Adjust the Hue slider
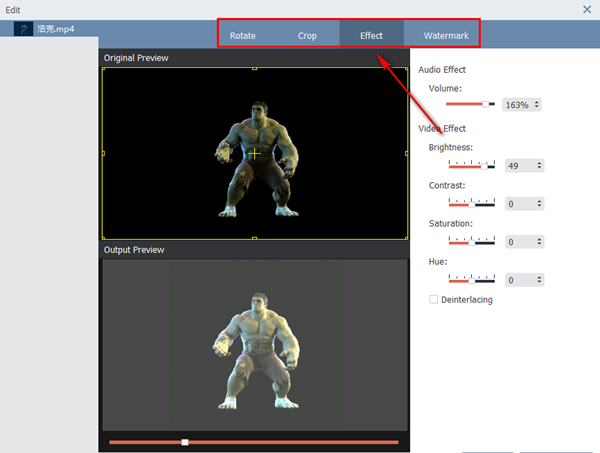The image size is (600, 453). [x=472, y=280]
